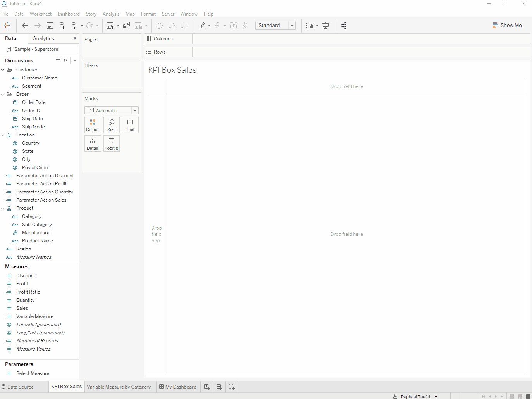Click the Group Members paperclip icon
The height and width of the screenshot is (399, 532).
pos(217,26)
